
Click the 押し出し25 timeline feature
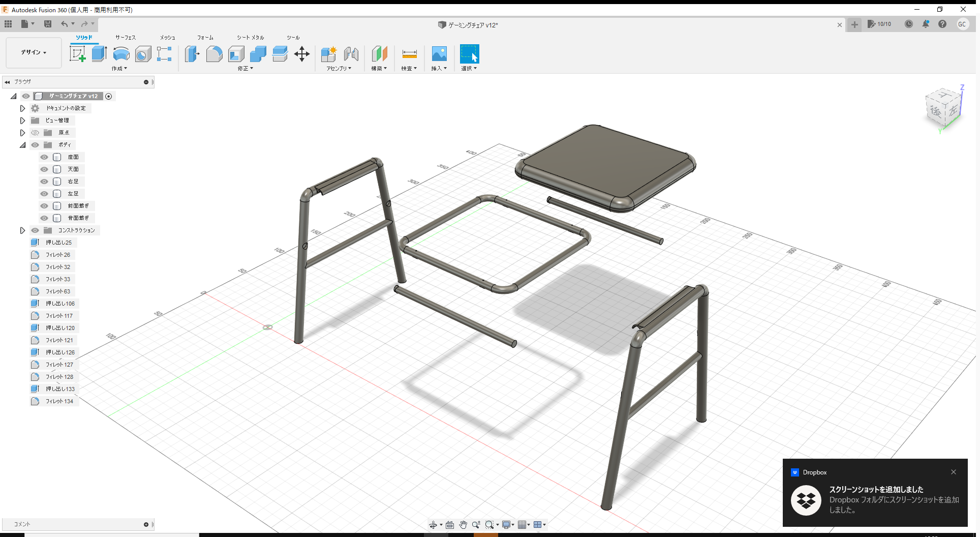57,242
